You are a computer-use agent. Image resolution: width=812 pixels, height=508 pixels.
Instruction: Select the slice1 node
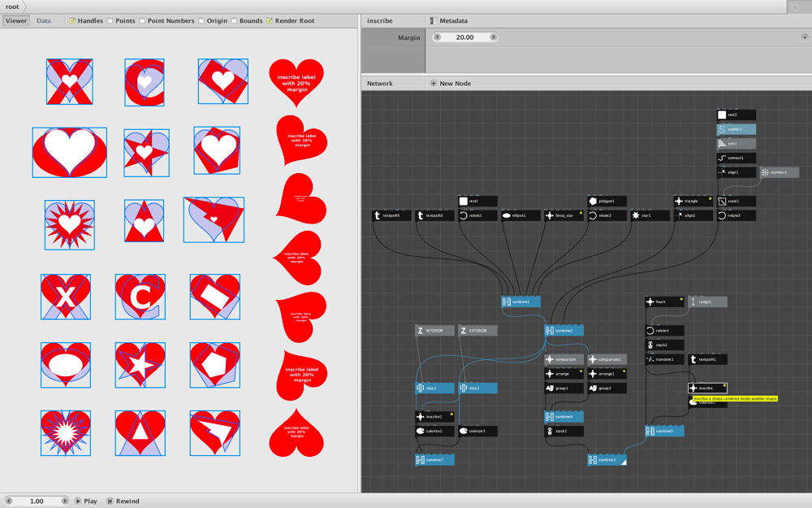[434, 388]
